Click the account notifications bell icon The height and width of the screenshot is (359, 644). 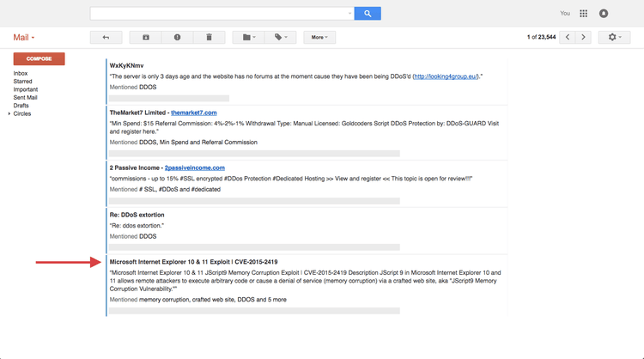(604, 14)
